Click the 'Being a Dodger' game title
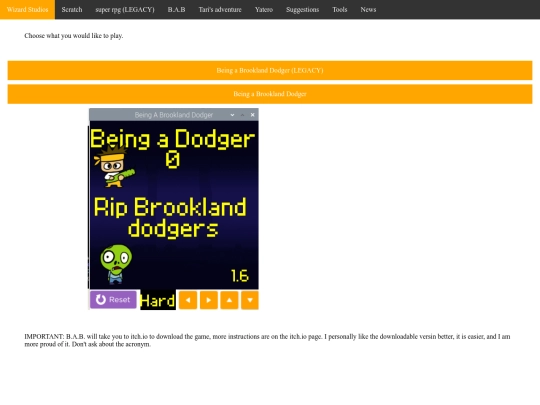The width and height of the screenshot is (540, 405). click(173, 139)
